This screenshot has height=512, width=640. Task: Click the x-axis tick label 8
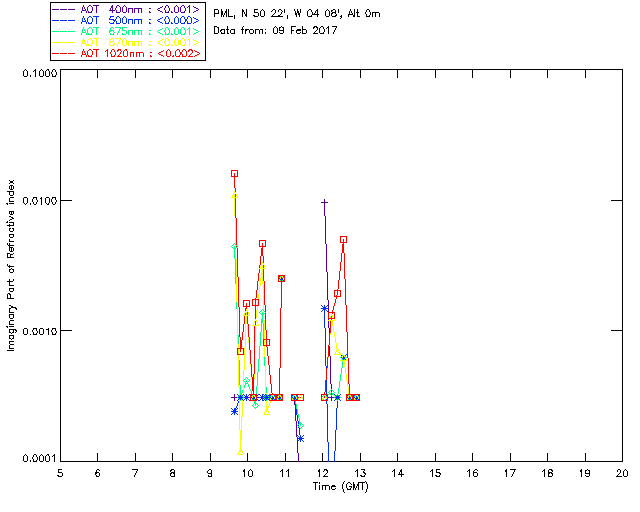(x=173, y=473)
